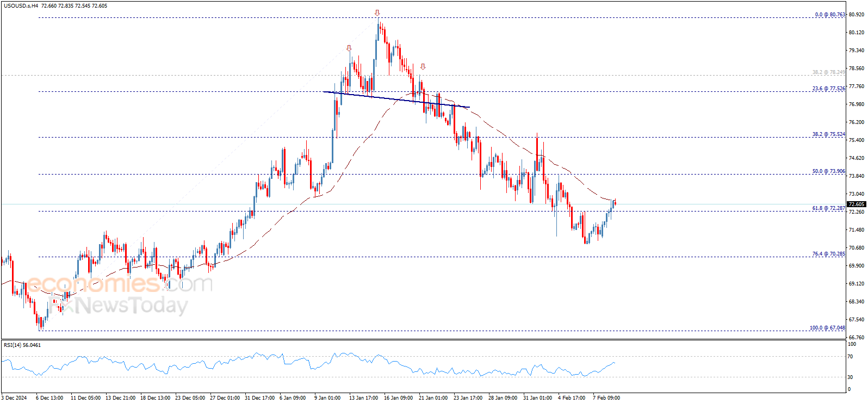Click the 68.340 price axis value
The height and width of the screenshot is (404, 868).
857,302
